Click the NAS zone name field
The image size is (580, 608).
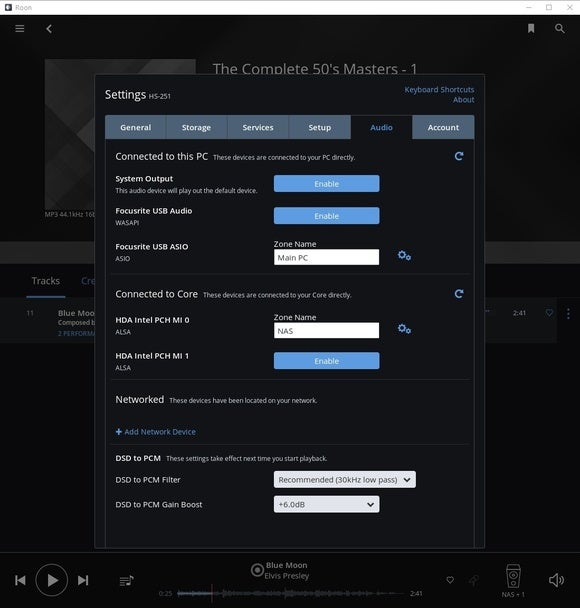(326, 331)
